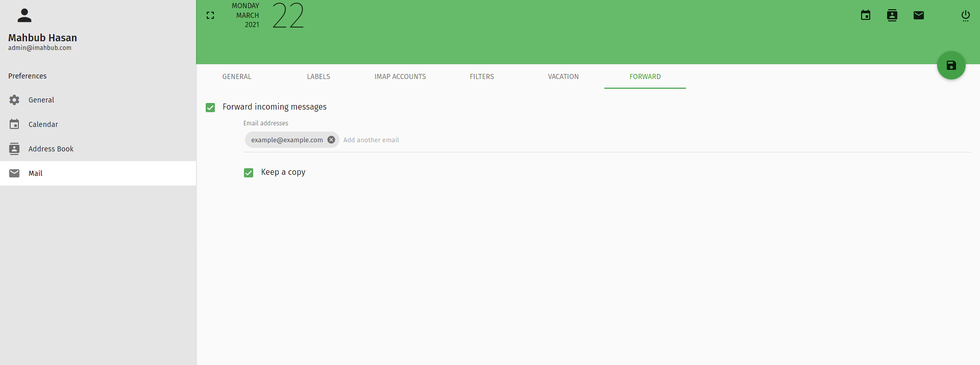Screen dimensions: 980x365
Task: Open the IMAP ACCOUNTS tab
Action: (x=400, y=76)
